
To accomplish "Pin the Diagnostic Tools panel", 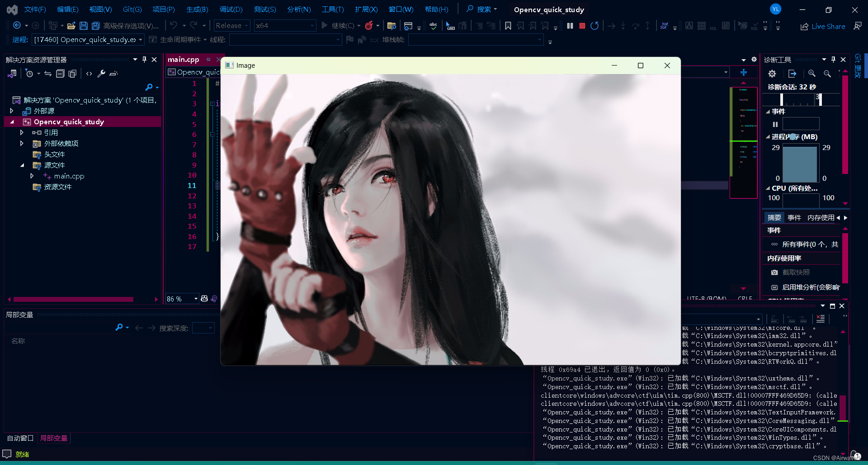I will tap(833, 60).
